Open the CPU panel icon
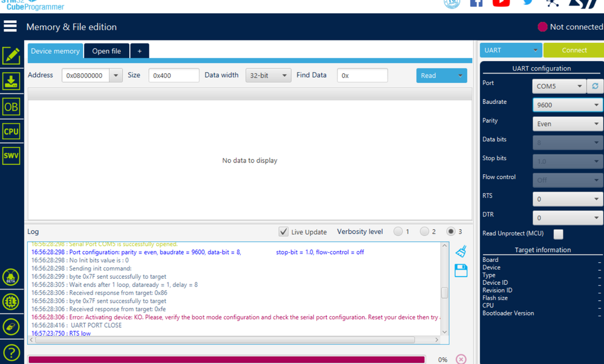The height and width of the screenshot is (364, 604). point(11,131)
